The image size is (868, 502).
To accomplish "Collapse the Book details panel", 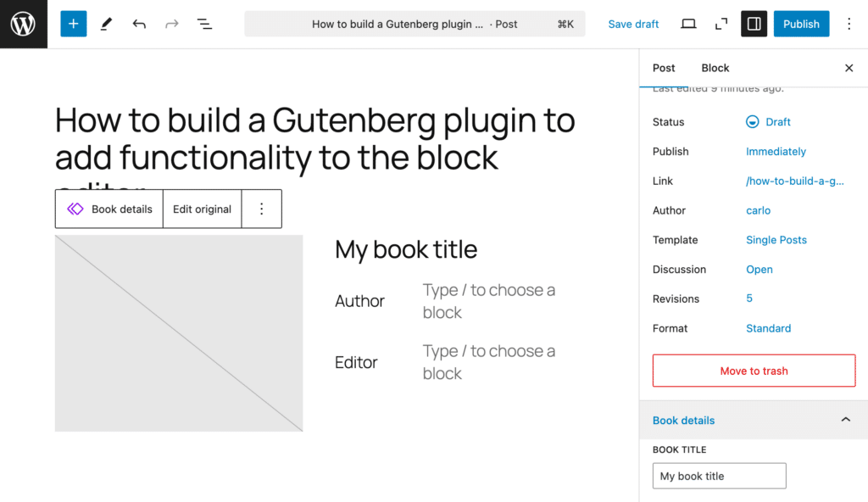I will pos(845,420).
